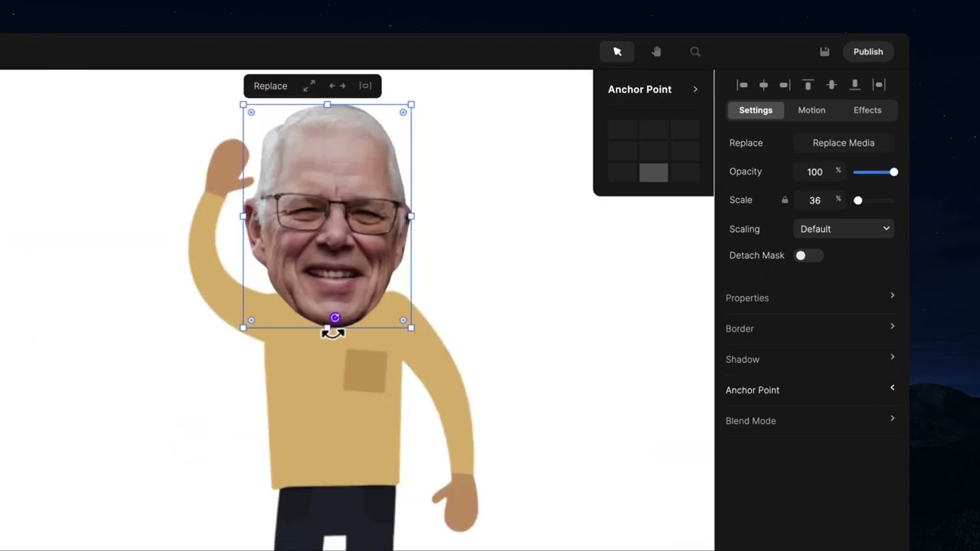Screen dimensions: 980x551
Task: Click the horizontal flip arrows icon
Action: tap(337, 86)
